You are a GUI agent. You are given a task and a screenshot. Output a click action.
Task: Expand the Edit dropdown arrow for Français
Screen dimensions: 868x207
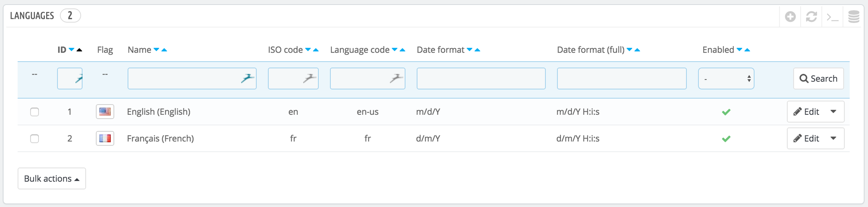pos(833,139)
